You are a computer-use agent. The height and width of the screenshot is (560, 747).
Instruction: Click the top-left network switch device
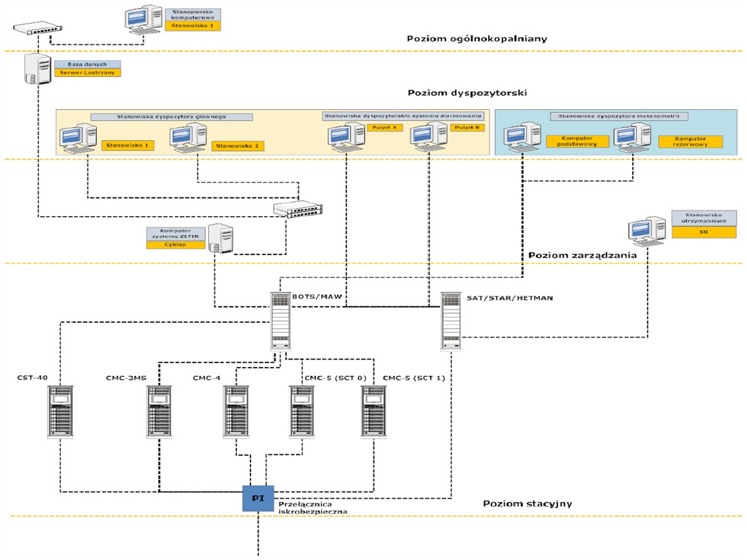pyautogui.click(x=39, y=29)
